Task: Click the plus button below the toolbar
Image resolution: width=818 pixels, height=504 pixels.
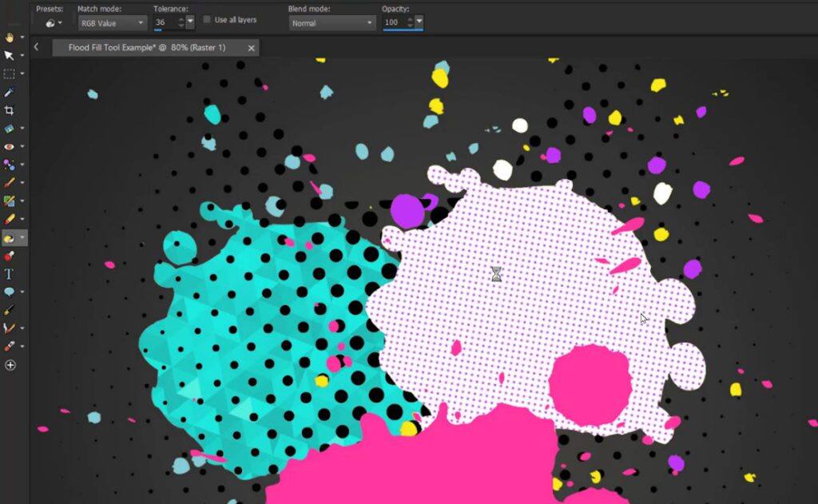Action: 10,365
